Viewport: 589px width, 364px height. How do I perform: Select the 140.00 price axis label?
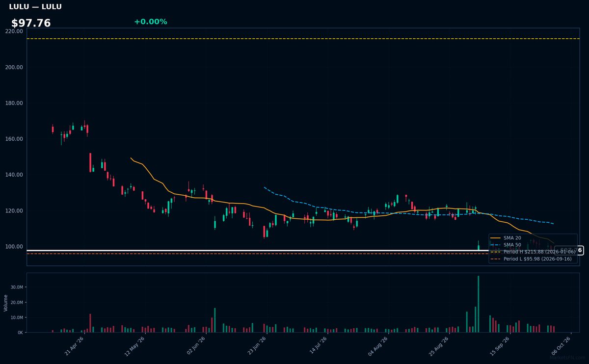pos(14,175)
